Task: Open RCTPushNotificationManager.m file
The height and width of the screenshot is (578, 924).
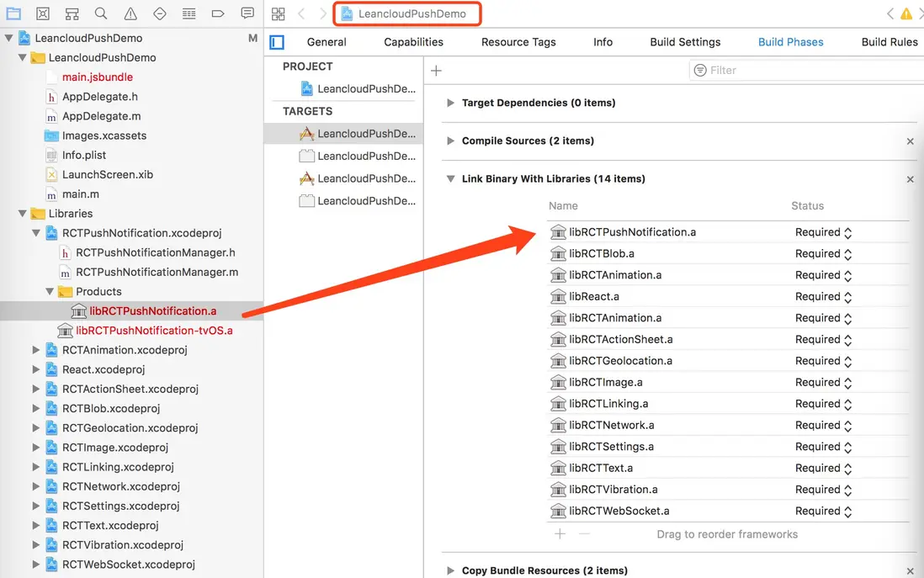Action: click(x=157, y=272)
